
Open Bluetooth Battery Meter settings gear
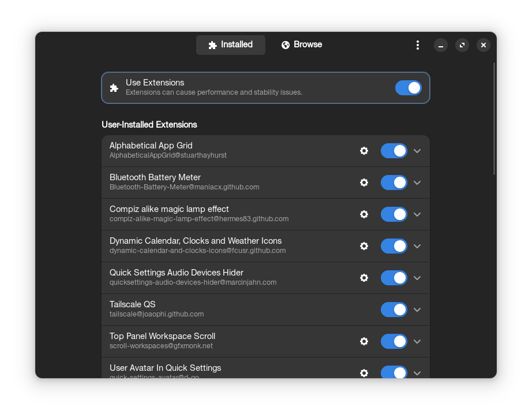click(x=364, y=183)
